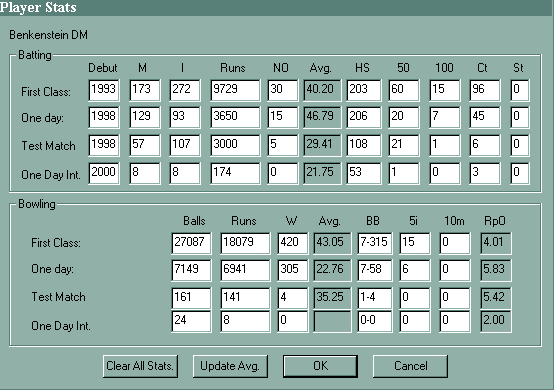Select Test Match batting NO field 5
The height and width of the screenshot is (390, 554).
pyautogui.click(x=283, y=145)
